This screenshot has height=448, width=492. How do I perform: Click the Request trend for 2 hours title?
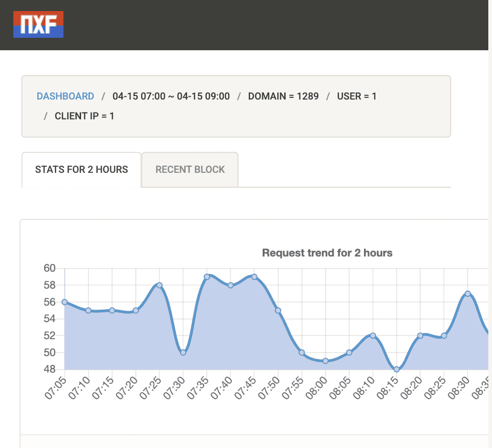coord(327,253)
